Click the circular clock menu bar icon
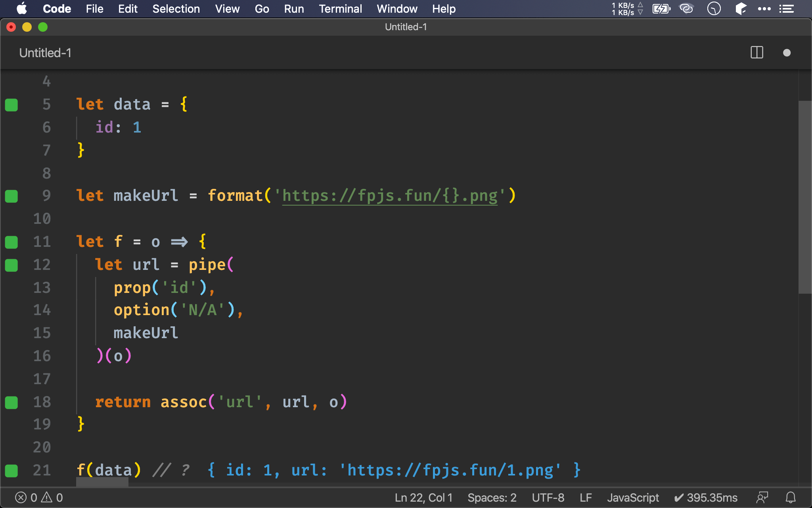Viewport: 812px width, 508px height. (714, 9)
